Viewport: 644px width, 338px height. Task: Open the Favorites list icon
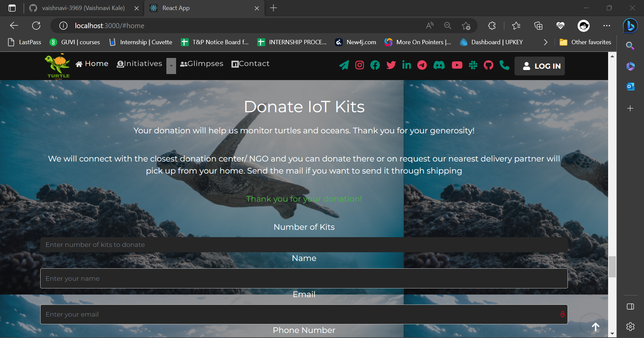click(516, 25)
